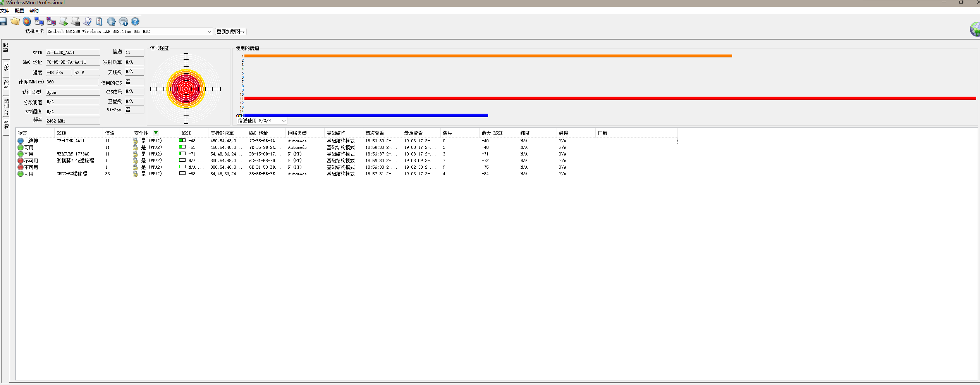Viewport: 980px width, 385px height.
Task: Sort by the 最大 RSSI column header
Action: pos(499,133)
